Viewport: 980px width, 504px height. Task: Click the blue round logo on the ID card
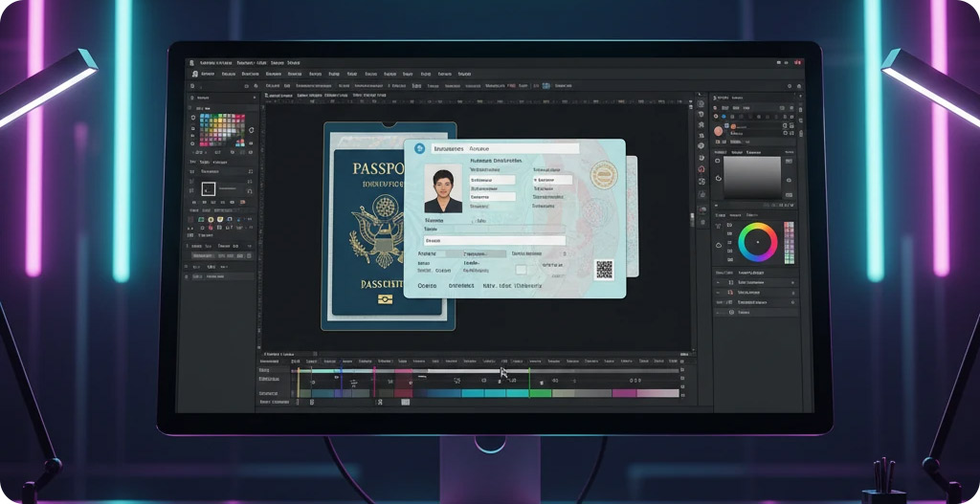pyautogui.click(x=420, y=148)
